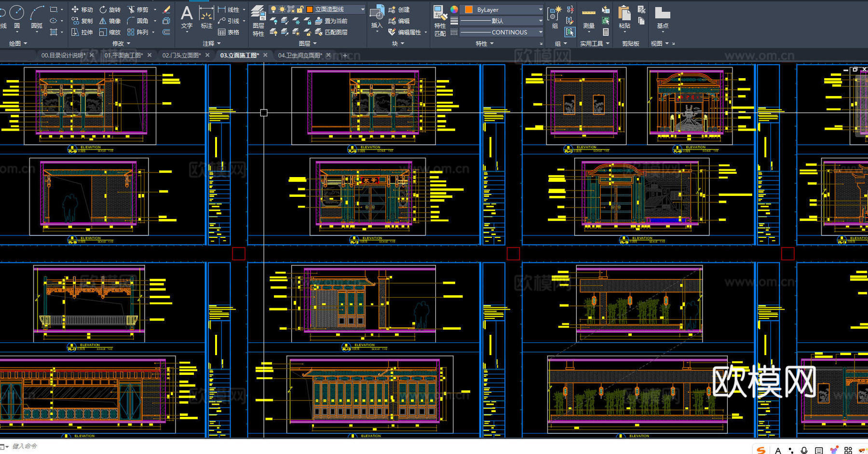Switch to 04.卫生间立面图 drawing tab
868x454 pixels.
coord(300,55)
